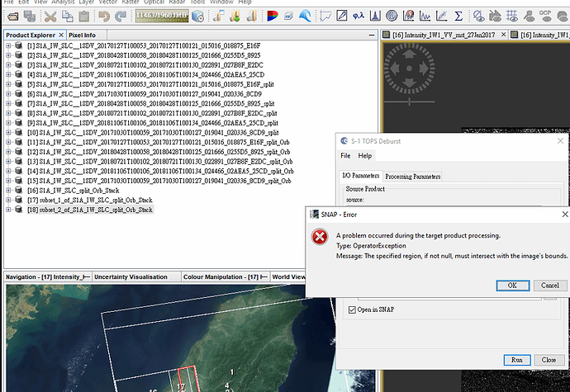Image resolution: width=570 pixels, height=392 pixels.
Task: Click the Copy toolbar icon
Action: (x=67, y=17)
